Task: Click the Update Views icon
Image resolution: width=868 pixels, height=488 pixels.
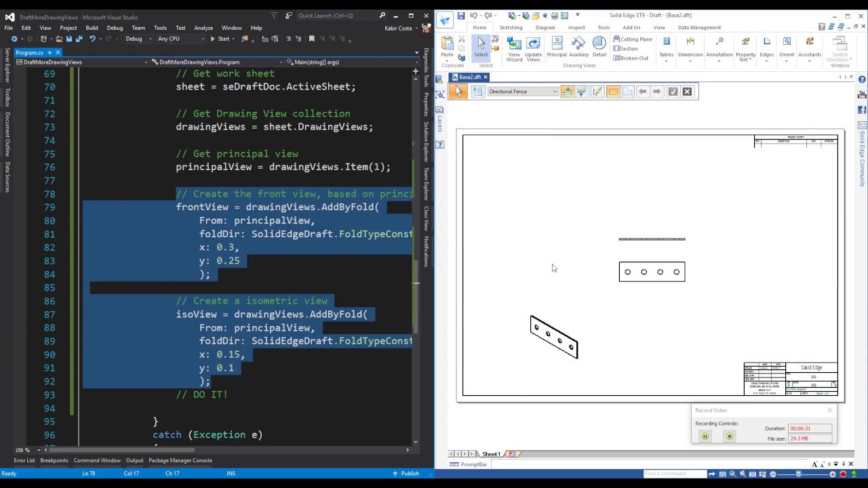Action: (x=534, y=49)
